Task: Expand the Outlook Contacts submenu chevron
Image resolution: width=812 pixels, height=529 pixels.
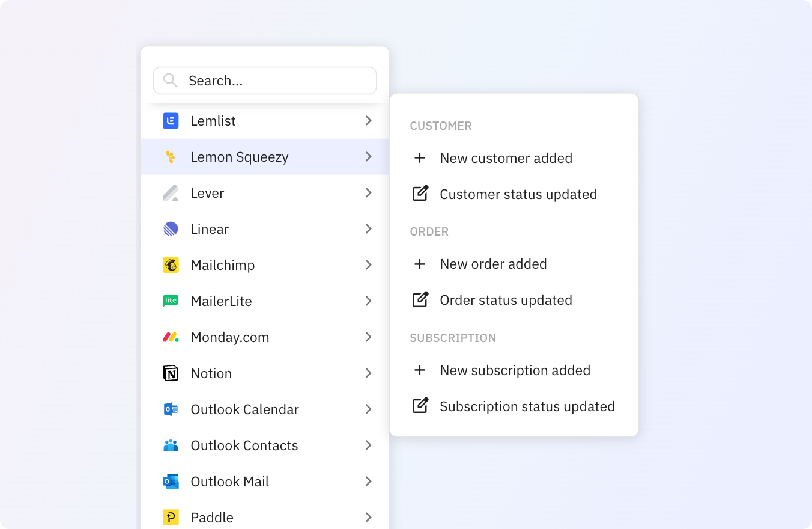Action: 369,445
